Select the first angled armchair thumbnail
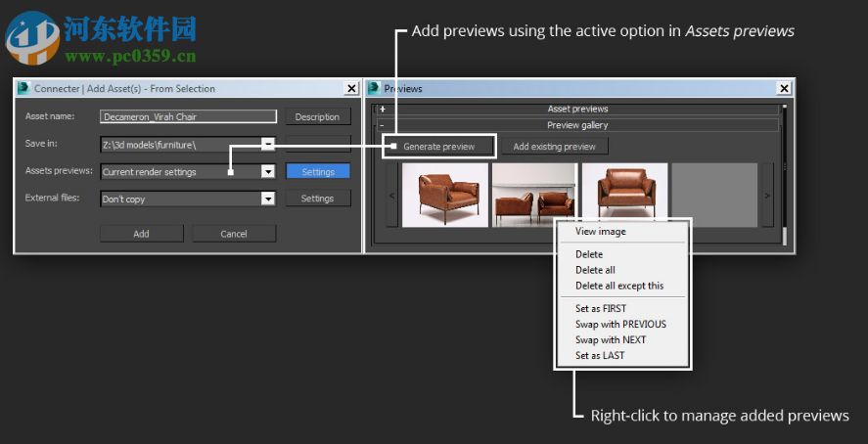The width and height of the screenshot is (868, 444). pos(445,195)
